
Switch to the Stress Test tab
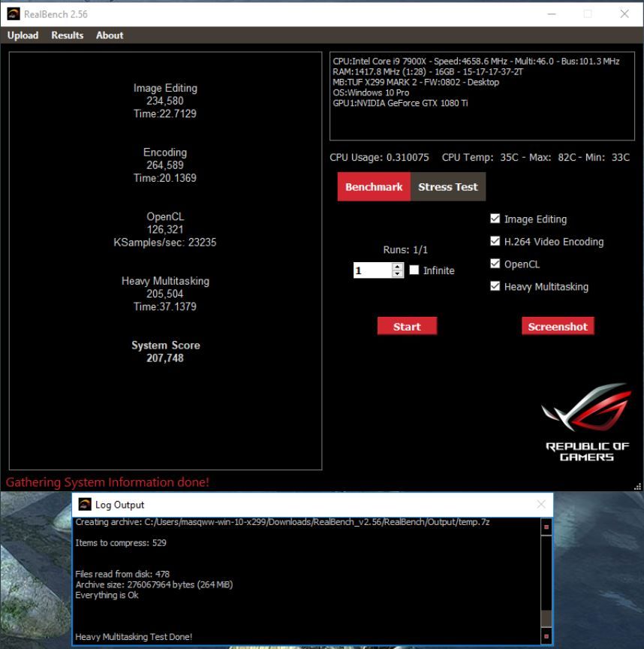448,187
